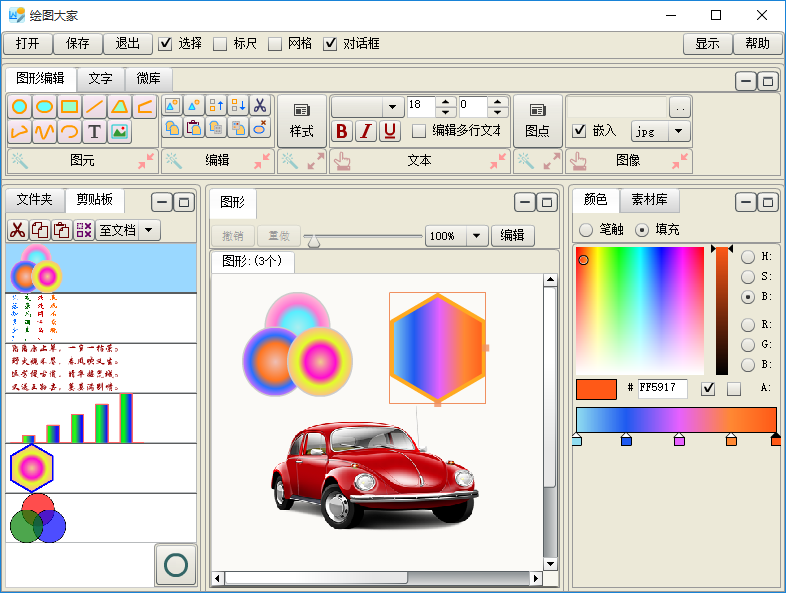Select the straight line tool
Viewport: 786px width, 593px height.
94,106
